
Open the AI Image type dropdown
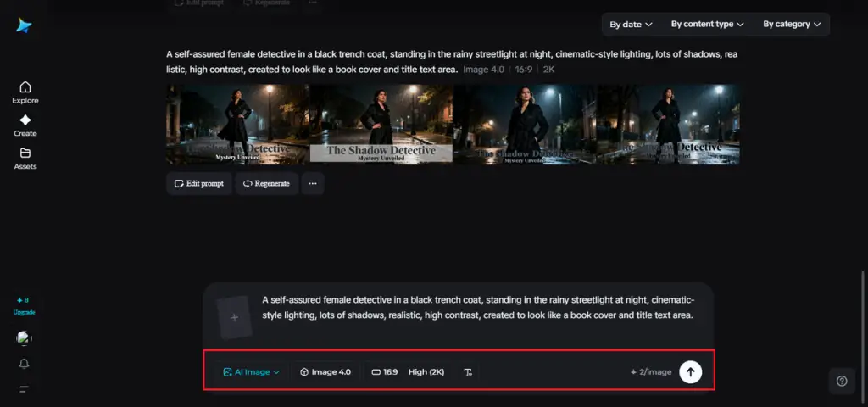(251, 372)
